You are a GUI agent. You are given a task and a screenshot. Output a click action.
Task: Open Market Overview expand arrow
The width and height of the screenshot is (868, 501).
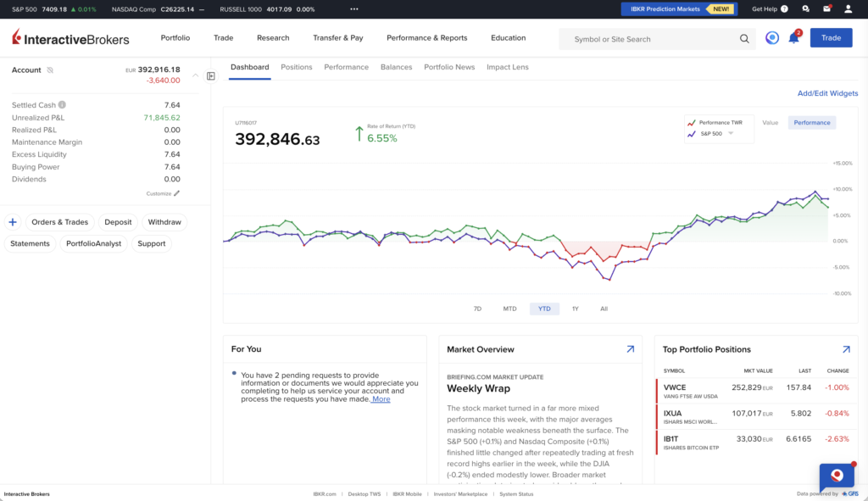point(630,349)
